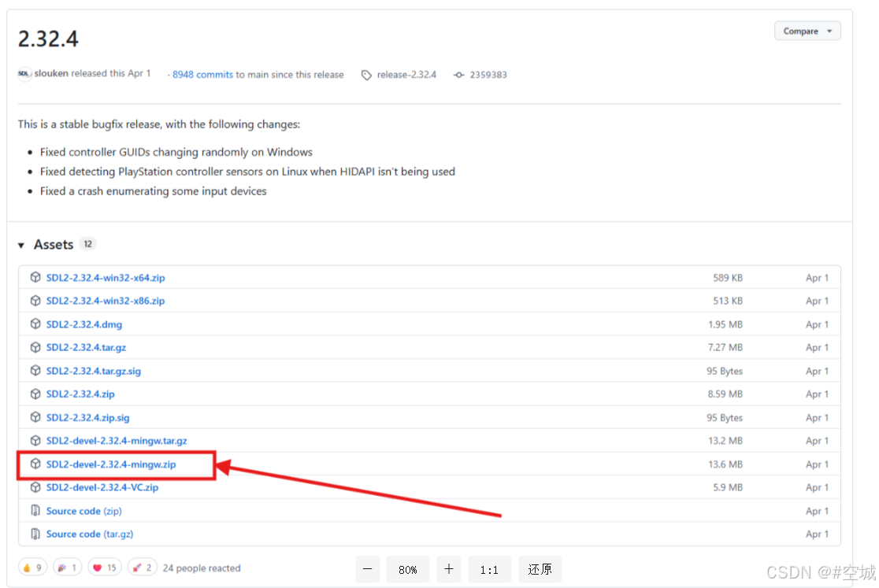
Task: Collapse the Assets section triangle
Action: tap(21, 246)
